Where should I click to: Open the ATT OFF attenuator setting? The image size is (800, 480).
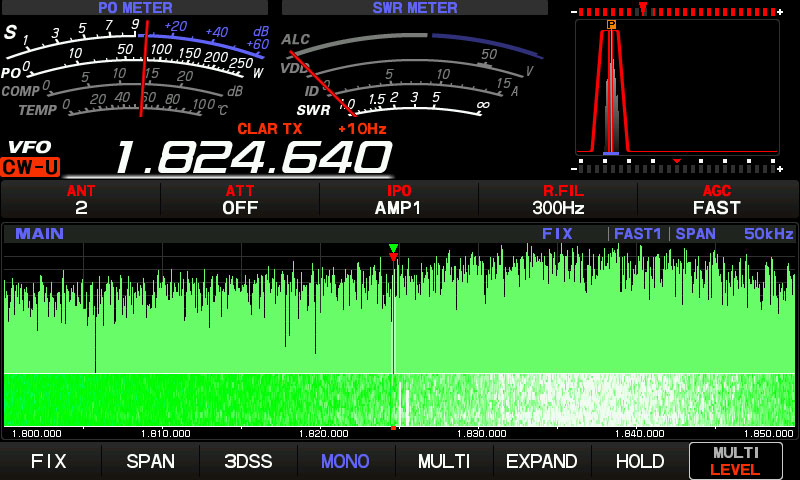click(240, 200)
